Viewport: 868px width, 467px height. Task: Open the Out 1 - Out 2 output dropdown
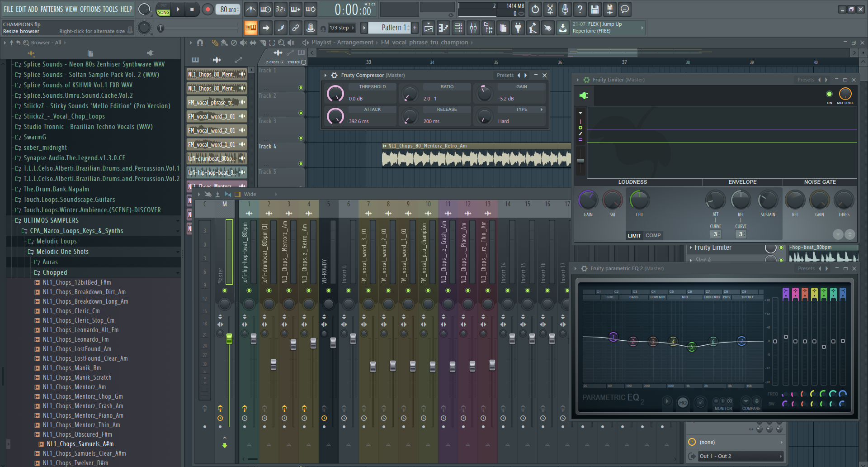coord(741,456)
